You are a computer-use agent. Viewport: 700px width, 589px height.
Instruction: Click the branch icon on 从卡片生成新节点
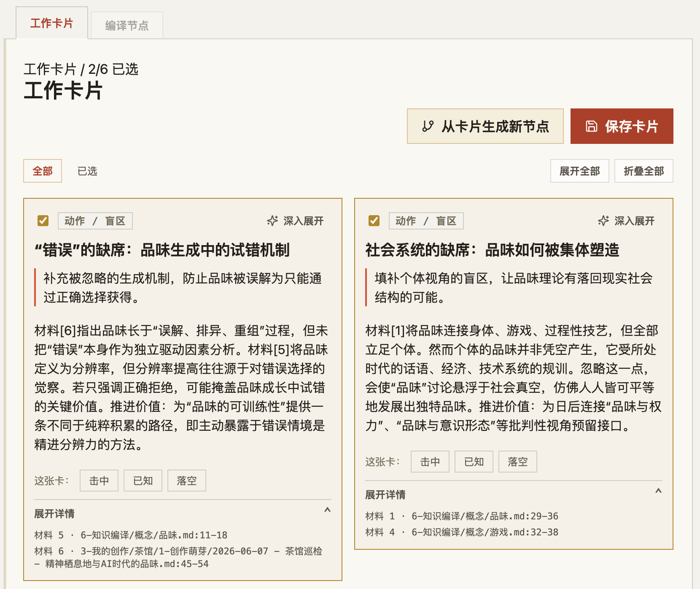(x=428, y=126)
